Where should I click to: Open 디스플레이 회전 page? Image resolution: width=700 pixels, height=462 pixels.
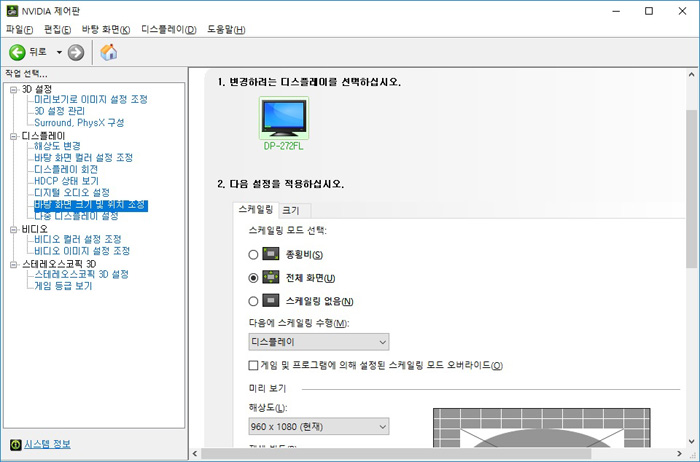coord(66,169)
